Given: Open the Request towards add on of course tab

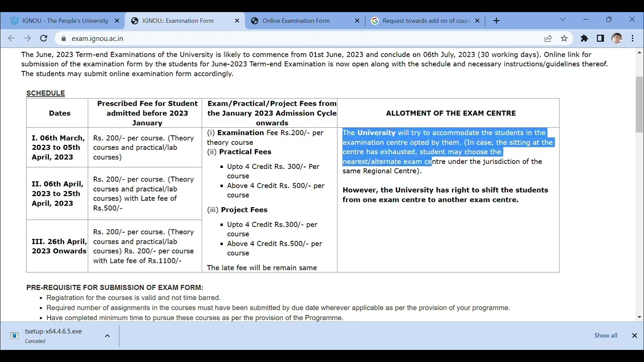Looking at the screenshot, I should pos(426,21).
